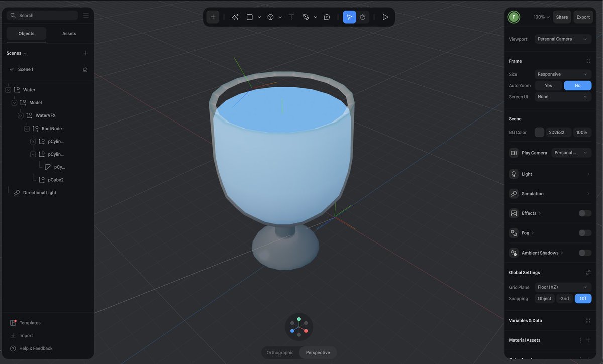The image size is (603, 364).
Task: Open Help & Feedback
Action: 31,349
